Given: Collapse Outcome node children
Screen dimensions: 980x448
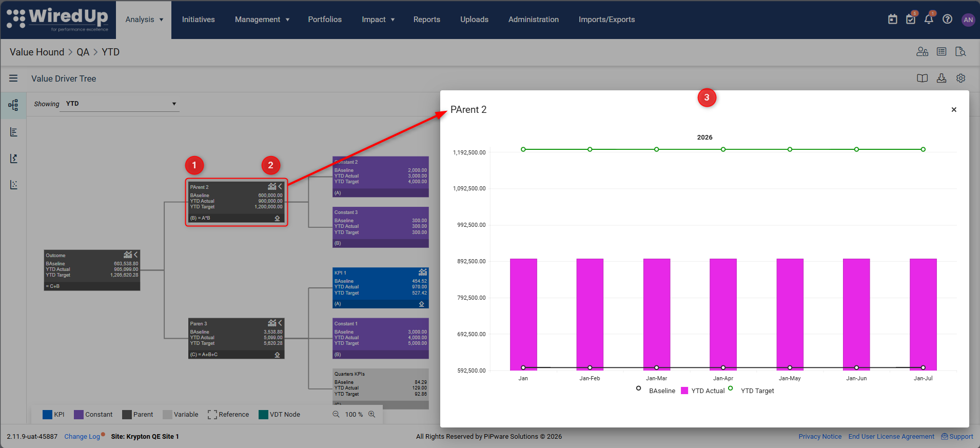Looking at the screenshot, I should [136, 255].
